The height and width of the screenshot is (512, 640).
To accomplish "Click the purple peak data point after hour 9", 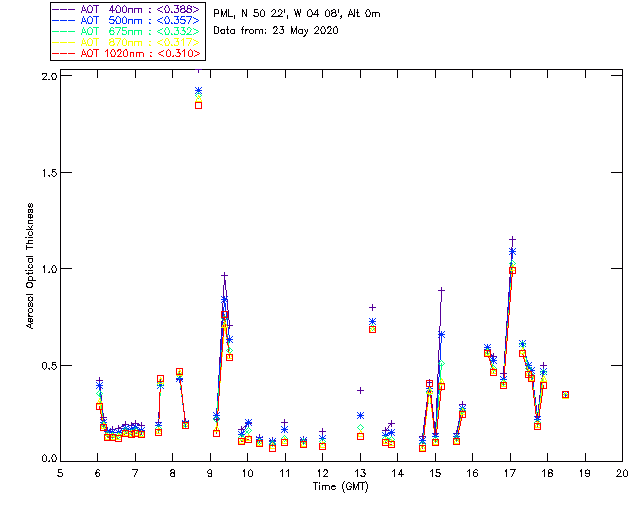I will coord(225,275).
